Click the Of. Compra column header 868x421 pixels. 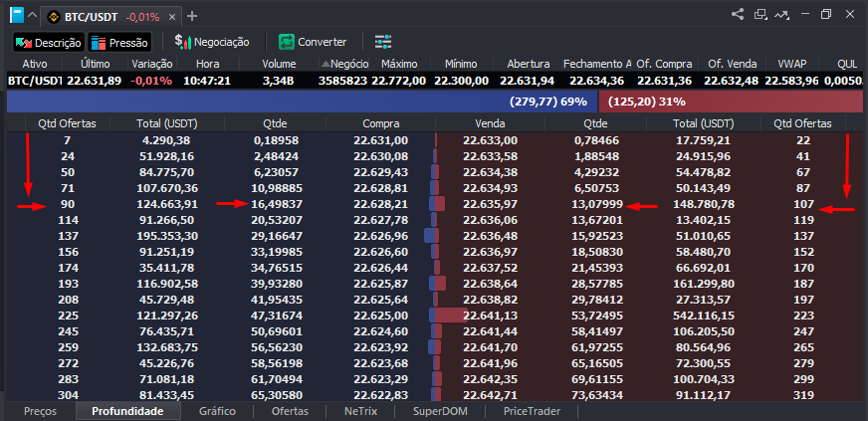point(664,64)
